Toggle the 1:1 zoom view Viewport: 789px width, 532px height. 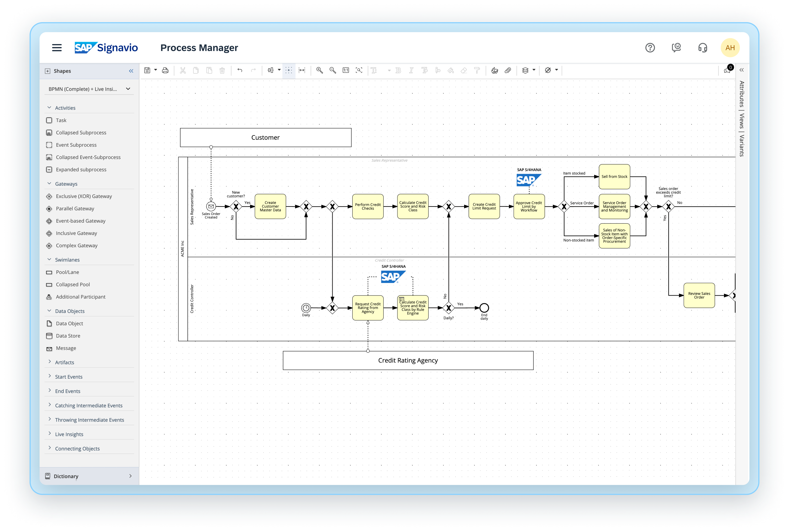pyautogui.click(x=346, y=70)
